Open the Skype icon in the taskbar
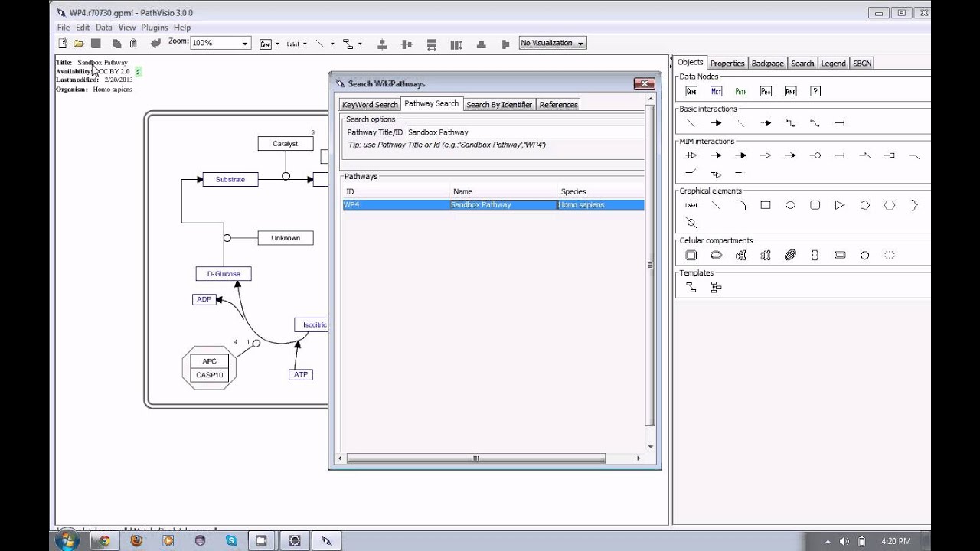The width and height of the screenshot is (980, 551). (x=231, y=540)
